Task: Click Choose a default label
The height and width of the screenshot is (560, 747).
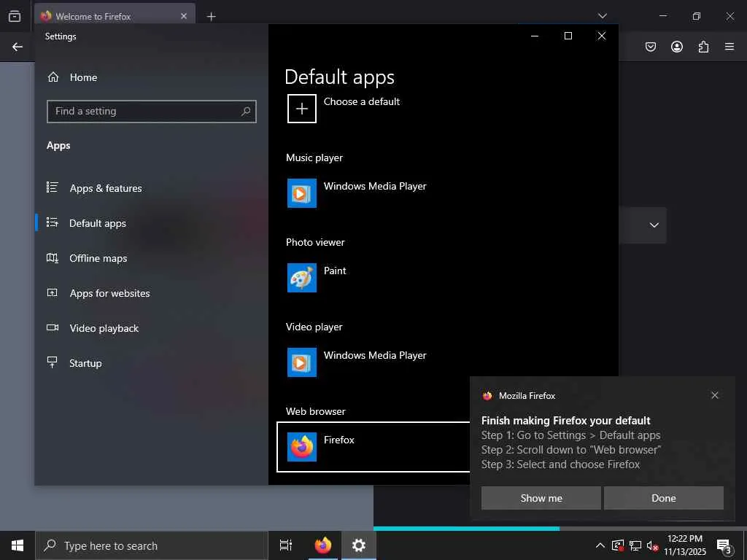Action: (x=362, y=101)
